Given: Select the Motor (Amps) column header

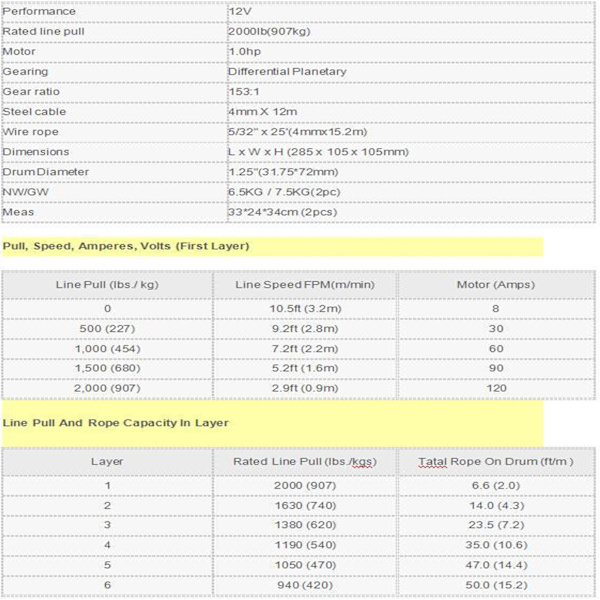Looking at the screenshot, I should [496, 285].
